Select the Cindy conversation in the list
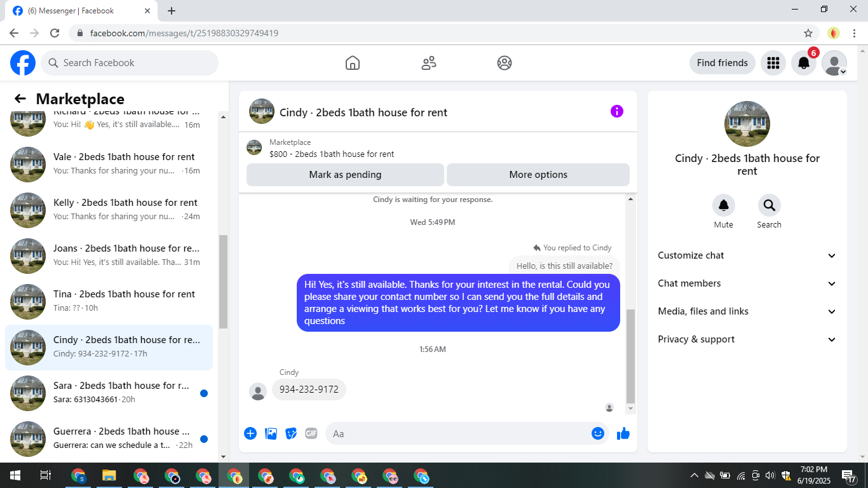Viewport: 868px width, 488px height. (109, 348)
